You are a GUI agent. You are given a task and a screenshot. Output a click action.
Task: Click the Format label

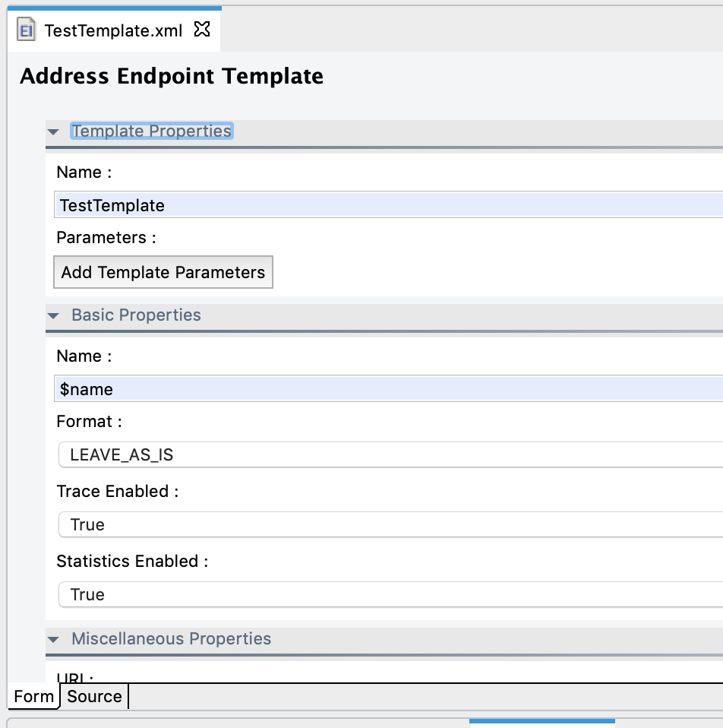[x=89, y=422]
